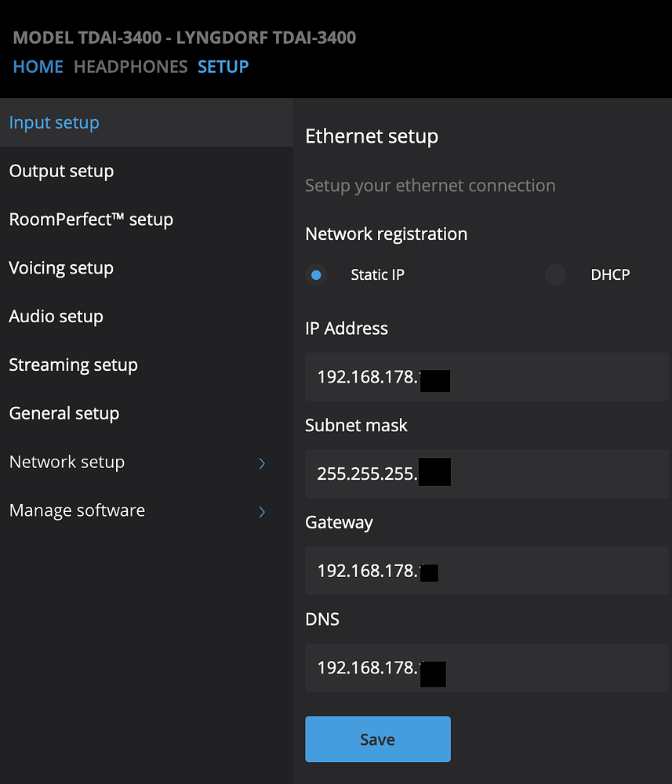The height and width of the screenshot is (784, 672).
Task: Save the ethernet settings
Action: 377,739
